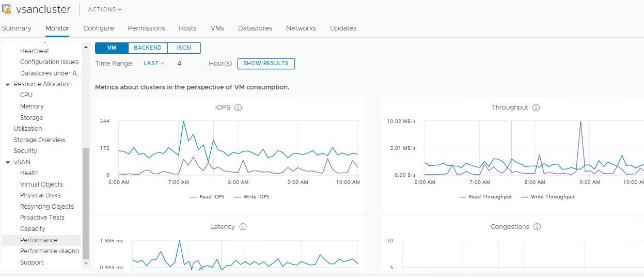Image resolution: width=644 pixels, height=278 pixels.
Task: Open Resyncing Objects under vSAN
Action: 47,207
